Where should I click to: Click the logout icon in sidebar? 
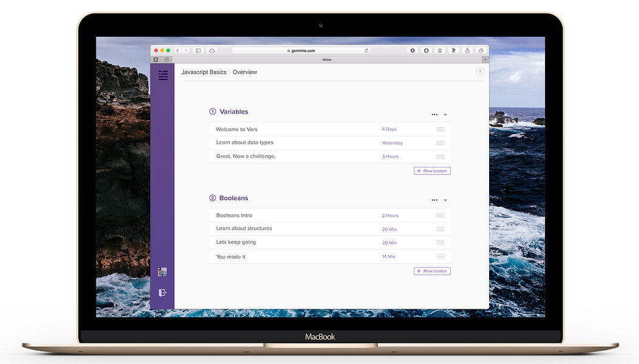pyautogui.click(x=162, y=292)
